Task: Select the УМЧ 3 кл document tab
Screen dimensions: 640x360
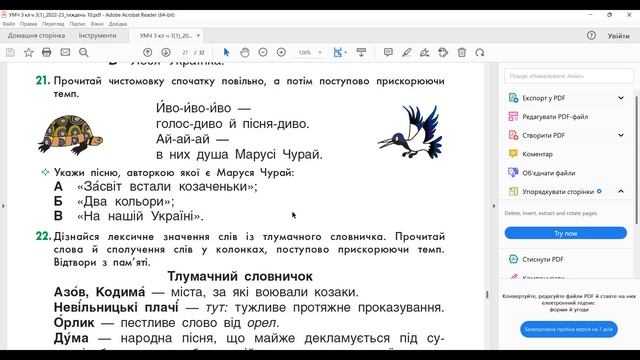Action: pos(165,36)
